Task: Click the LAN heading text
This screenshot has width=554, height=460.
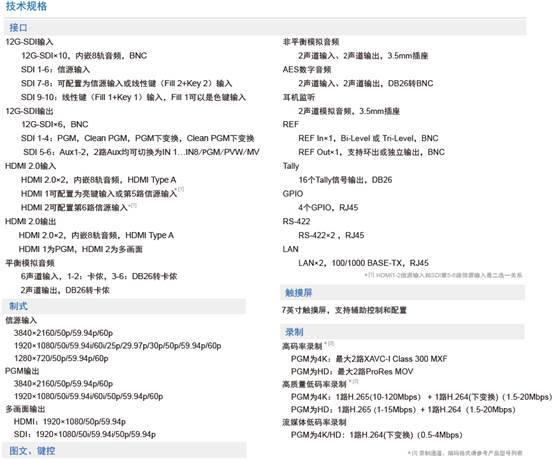Action: tap(290, 249)
